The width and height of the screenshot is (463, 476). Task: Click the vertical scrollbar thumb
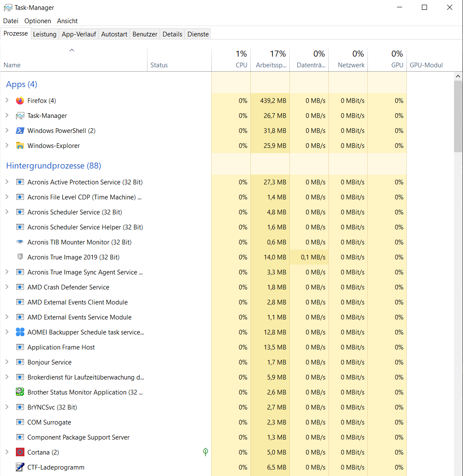coord(458,116)
